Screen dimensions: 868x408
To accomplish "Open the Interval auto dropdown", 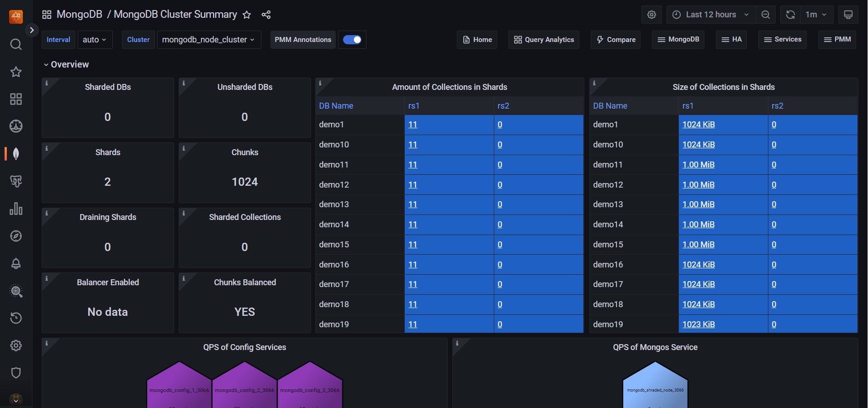I will pos(95,40).
